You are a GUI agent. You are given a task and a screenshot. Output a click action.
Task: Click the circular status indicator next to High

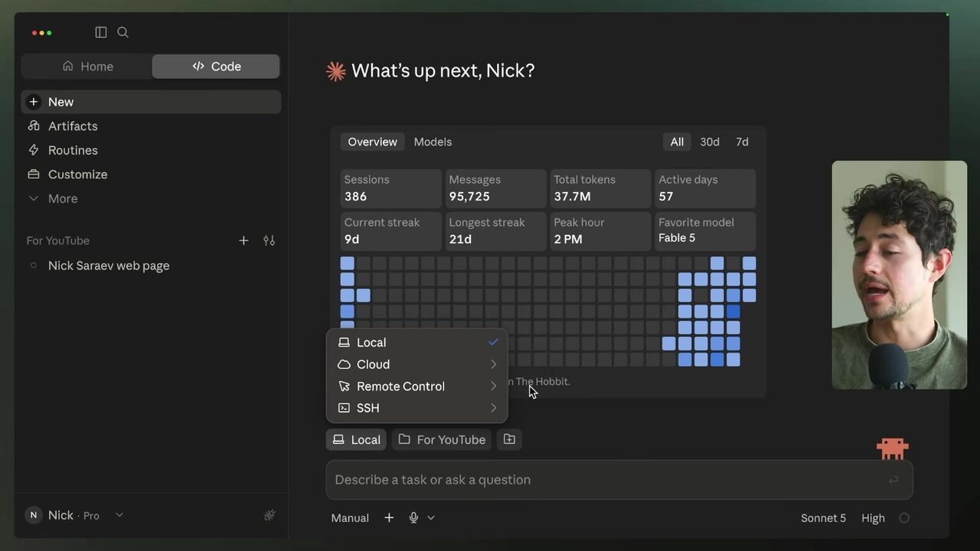(x=904, y=518)
